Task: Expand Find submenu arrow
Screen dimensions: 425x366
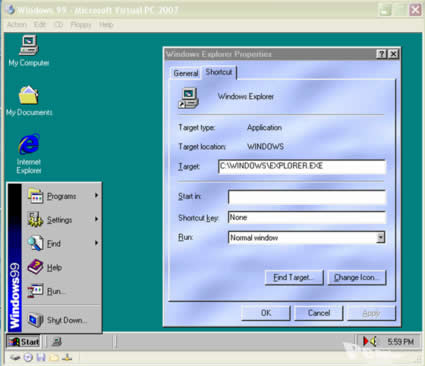Action: 96,243
